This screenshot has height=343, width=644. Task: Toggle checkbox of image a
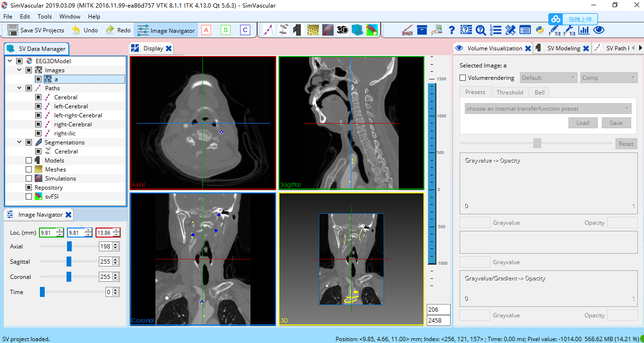click(x=38, y=79)
